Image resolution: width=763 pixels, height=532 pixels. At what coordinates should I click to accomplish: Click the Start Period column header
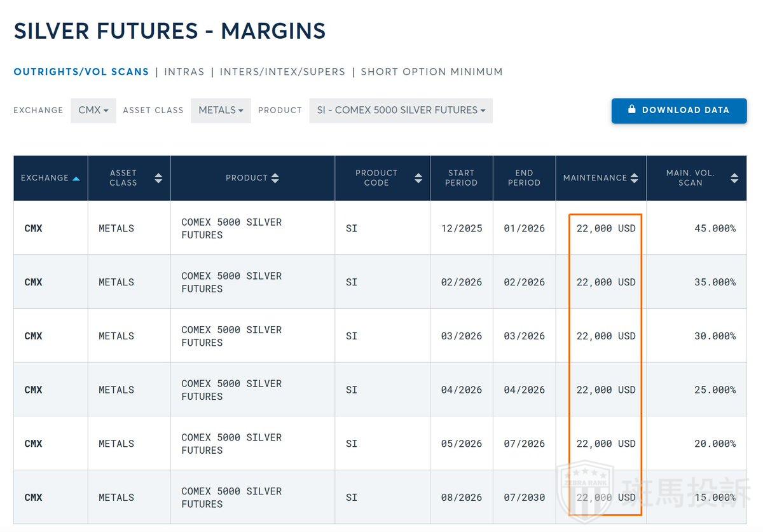(461, 178)
